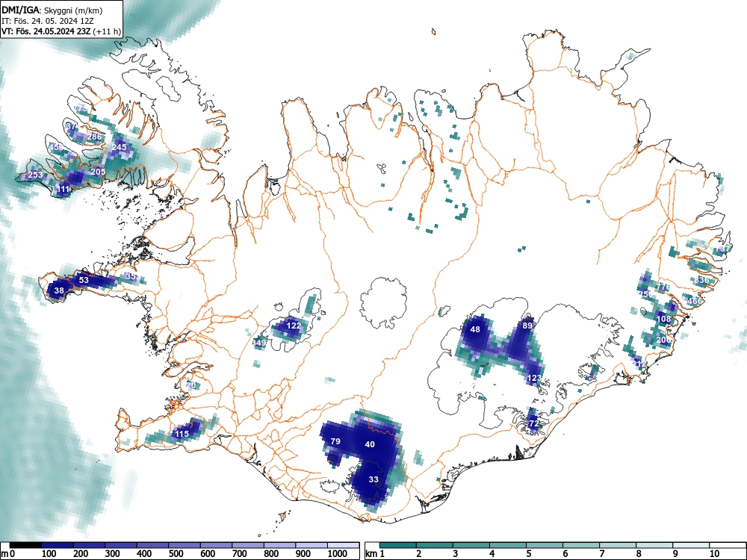The image size is (747, 560).
Task: Click the visibility value 123 on the map
Action: (534, 378)
